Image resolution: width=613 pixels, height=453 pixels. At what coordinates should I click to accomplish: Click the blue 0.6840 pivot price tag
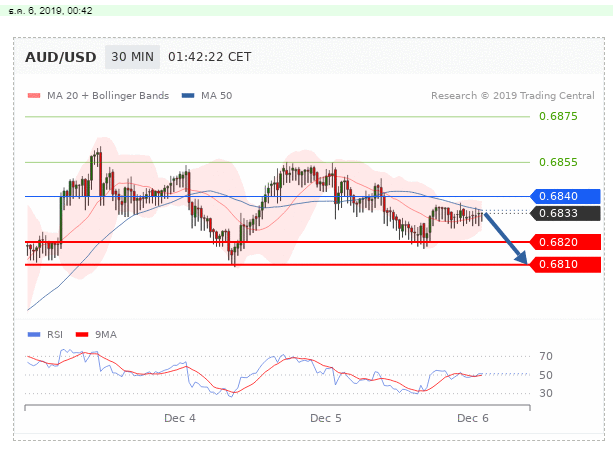(x=565, y=196)
